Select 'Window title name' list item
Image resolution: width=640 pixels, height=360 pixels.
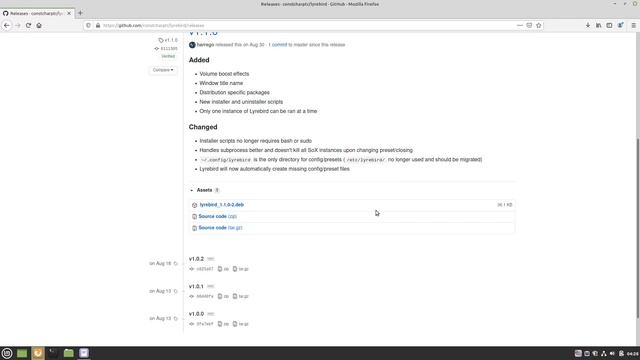(x=221, y=83)
